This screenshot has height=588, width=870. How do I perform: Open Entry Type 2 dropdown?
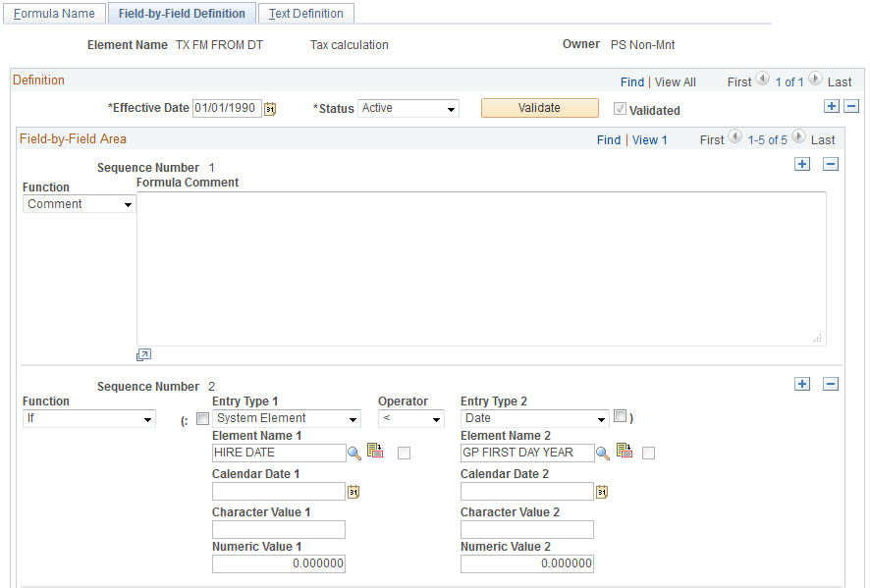coord(535,418)
